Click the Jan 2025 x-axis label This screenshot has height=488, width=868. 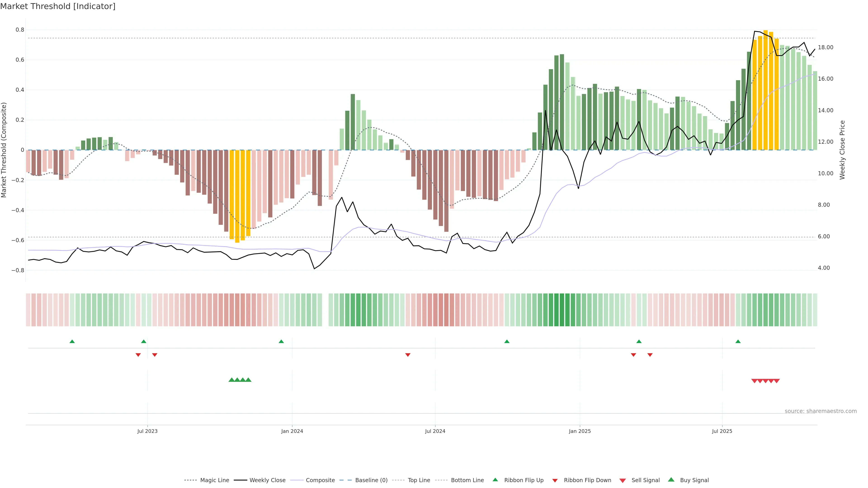pos(580,431)
